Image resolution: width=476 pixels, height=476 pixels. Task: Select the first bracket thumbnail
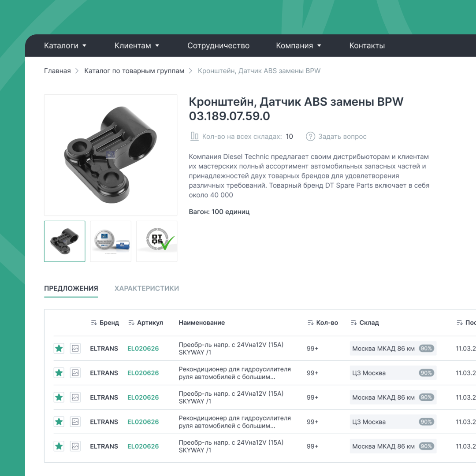(x=65, y=242)
